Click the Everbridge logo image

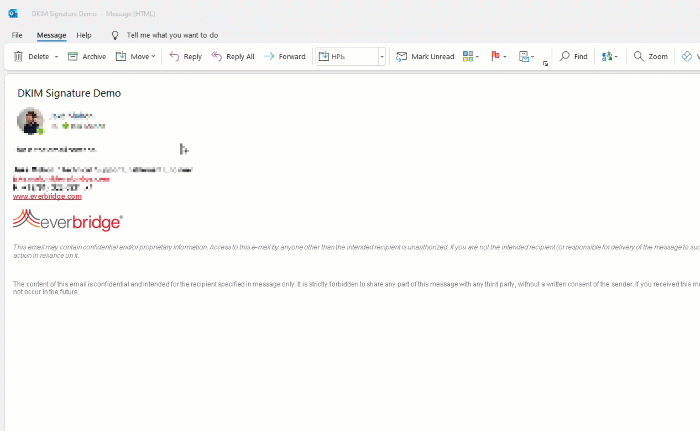(x=68, y=220)
